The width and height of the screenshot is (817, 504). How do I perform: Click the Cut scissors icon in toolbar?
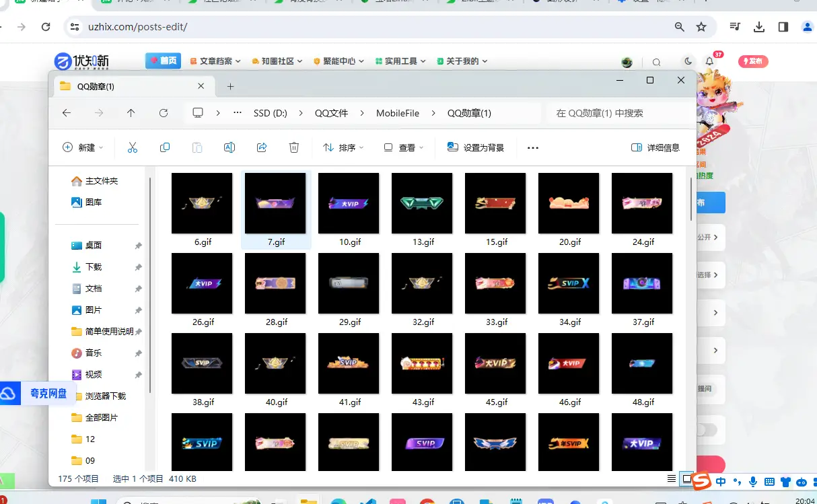(133, 147)
